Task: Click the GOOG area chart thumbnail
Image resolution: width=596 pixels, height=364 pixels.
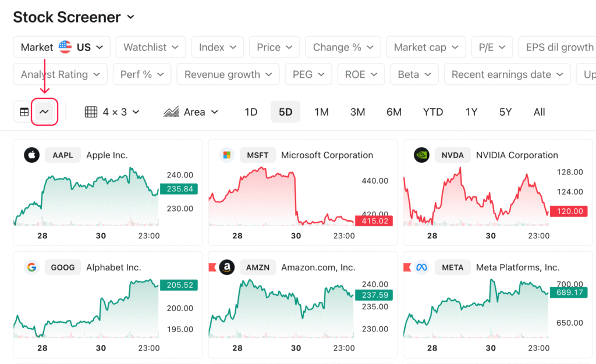Action: pos(87,308)
